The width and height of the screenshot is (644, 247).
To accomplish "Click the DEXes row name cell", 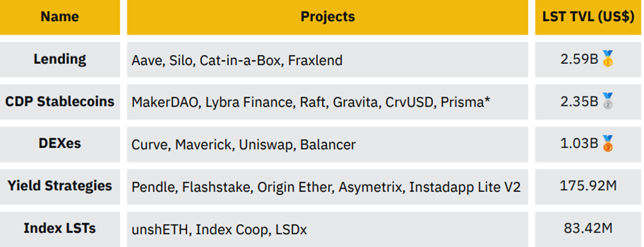I will (x=60, y=145).
